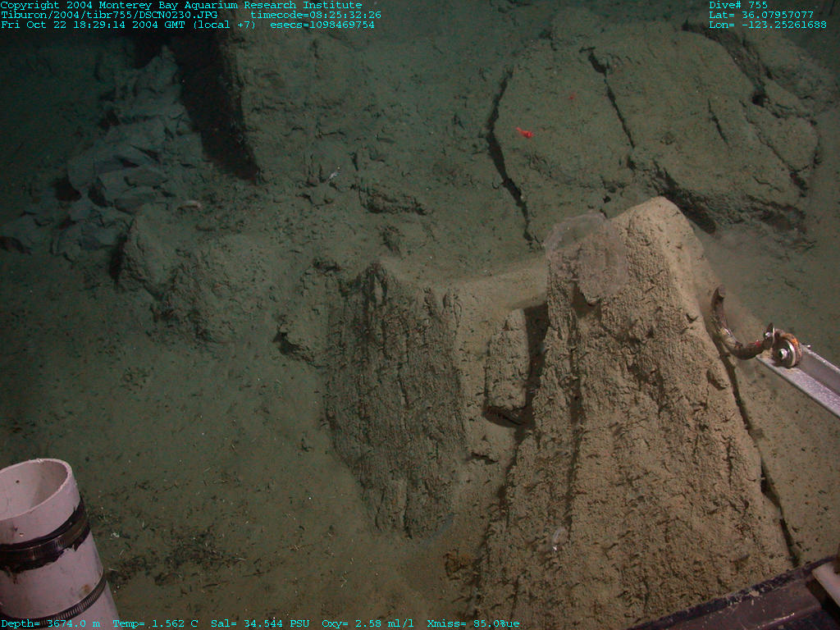The image size is (840, 630).
Task: Click the 'Xmiss= 85.0%ue' readout
Action: [x=473, y=623]
